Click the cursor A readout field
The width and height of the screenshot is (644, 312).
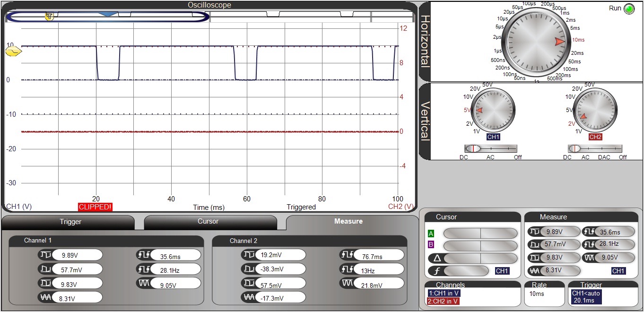pos(480,234)
